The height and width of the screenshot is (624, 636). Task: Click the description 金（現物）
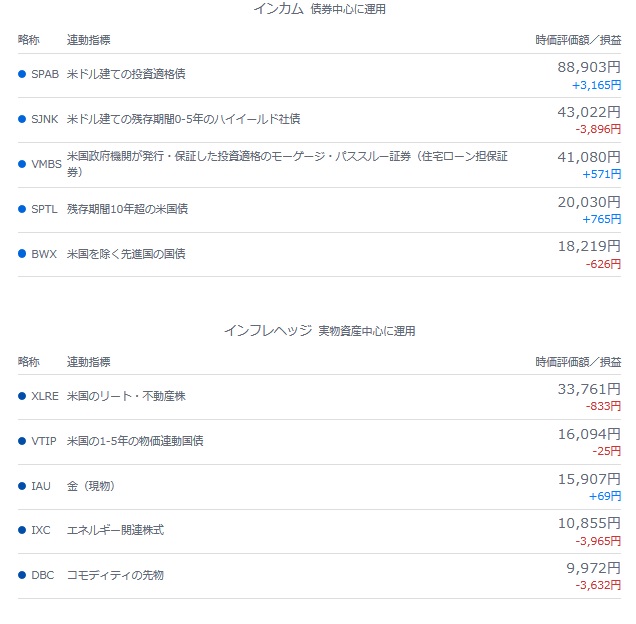click(x=91, y=486)
